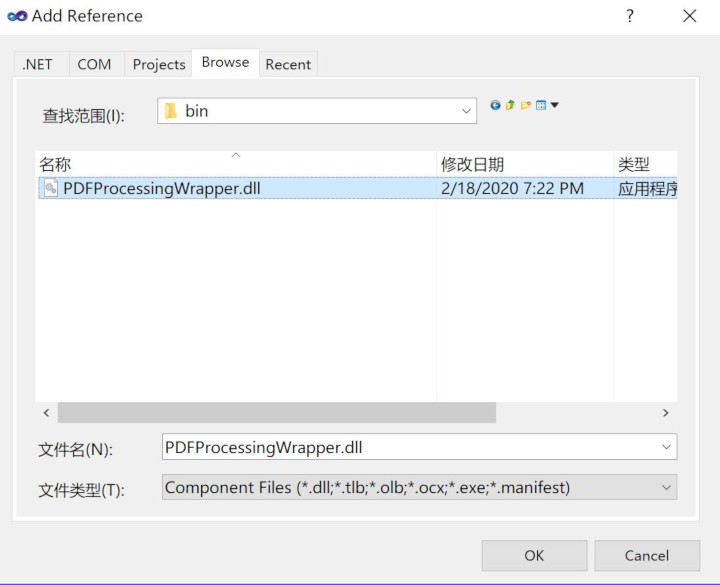Viewport: 720px width, 585px height.
Task: Click the scroll right arrow in file list
Action: tap(666, 413)
